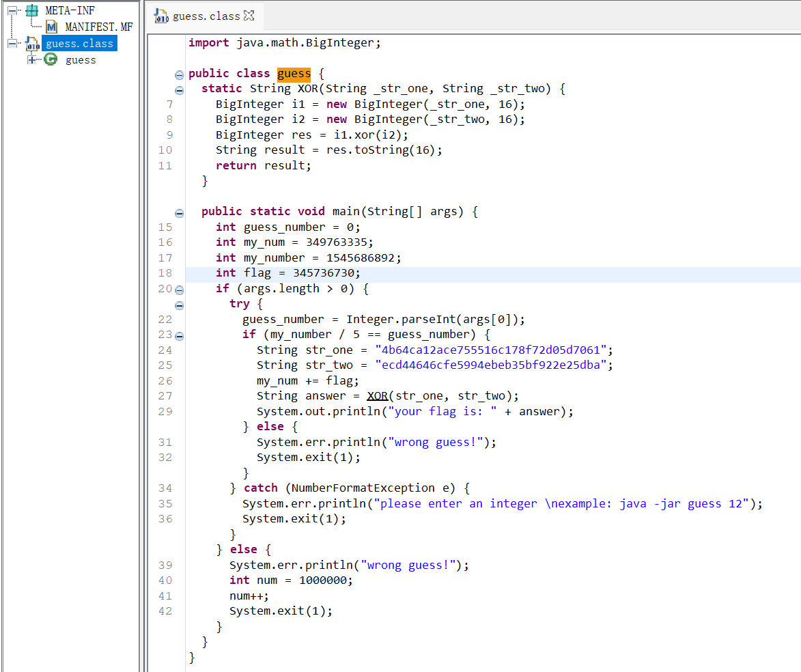801x672 pixels.
Task: Select guess.class in the file tree
Action: pyautogui.click(x=79, y=44)
